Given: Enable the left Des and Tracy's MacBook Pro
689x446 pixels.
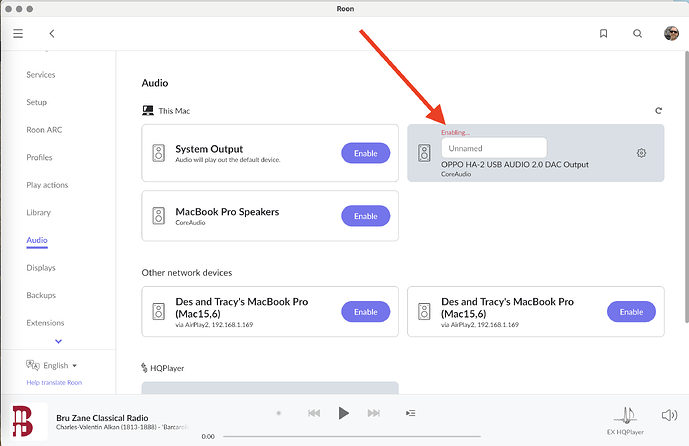Looking at the screenshot, I should (x=366, y=312).
